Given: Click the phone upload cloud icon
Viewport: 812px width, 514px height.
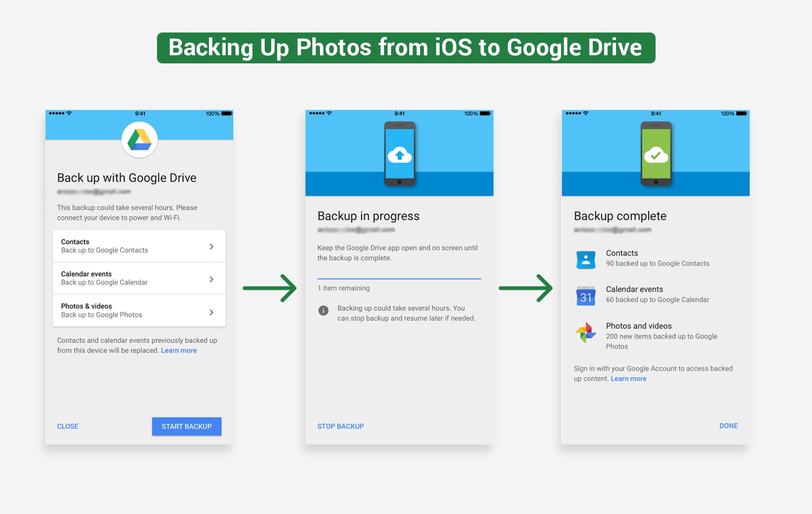Looking at the screenshot, I should [400, 154].
